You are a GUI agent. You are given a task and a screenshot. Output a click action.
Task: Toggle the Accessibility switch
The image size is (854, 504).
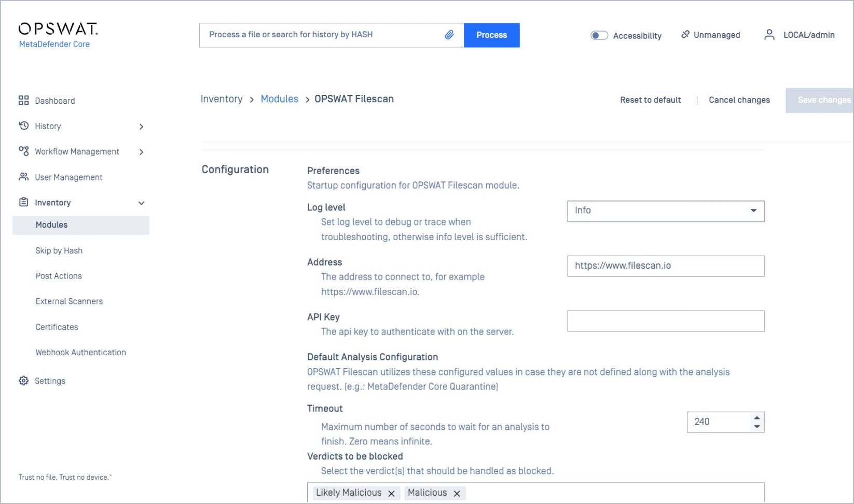point(599,35)
